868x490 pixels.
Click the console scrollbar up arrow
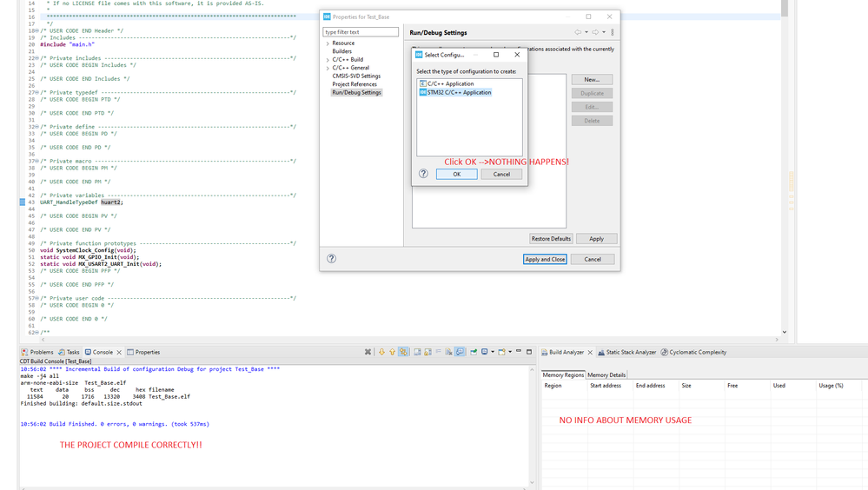click(532, 369)
